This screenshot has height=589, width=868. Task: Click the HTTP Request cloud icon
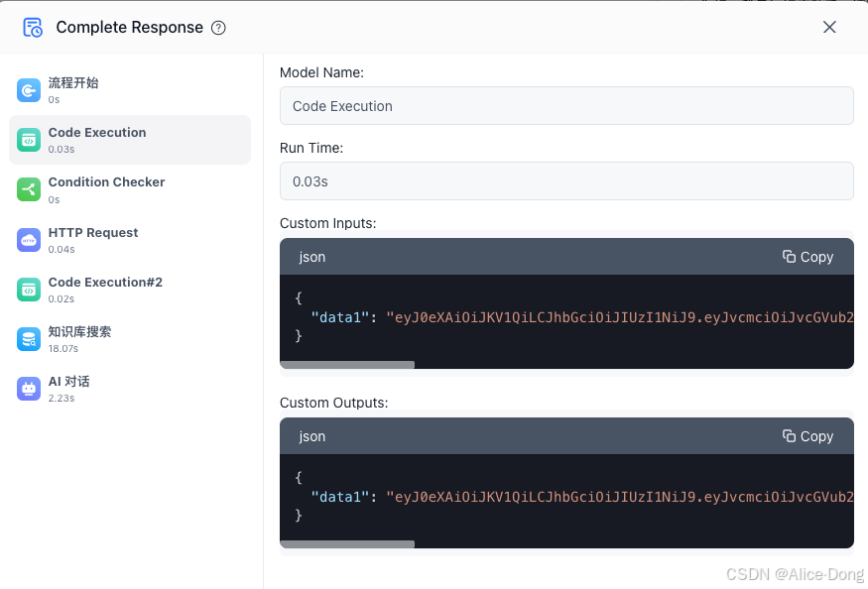tap(29, 240)
